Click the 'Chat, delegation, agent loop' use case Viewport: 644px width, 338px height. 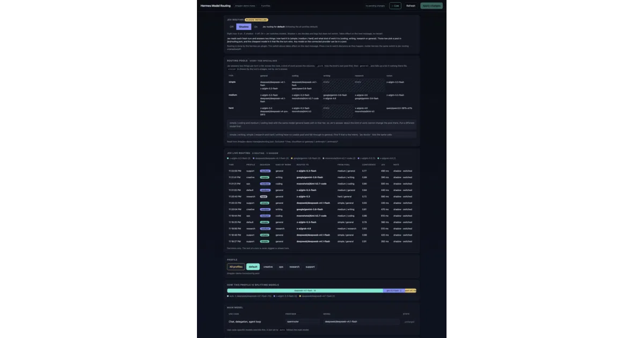[x=245, y=321]
